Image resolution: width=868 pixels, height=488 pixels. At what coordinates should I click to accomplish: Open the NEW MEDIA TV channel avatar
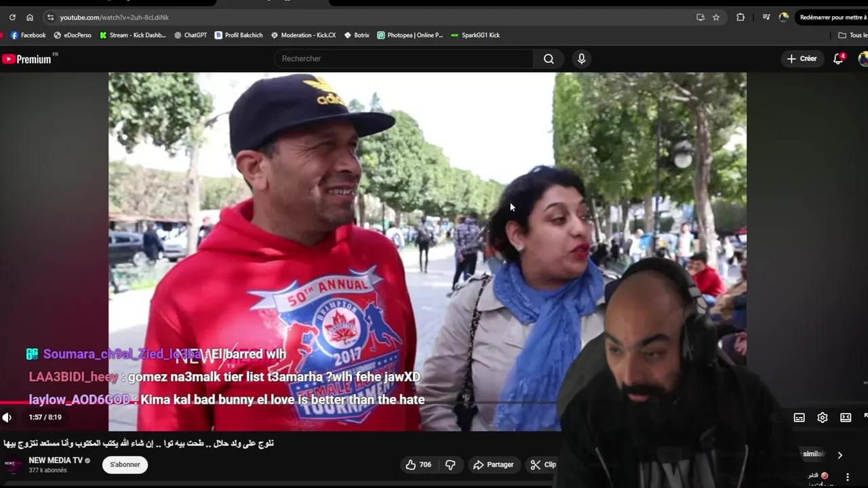coord(13,465)
